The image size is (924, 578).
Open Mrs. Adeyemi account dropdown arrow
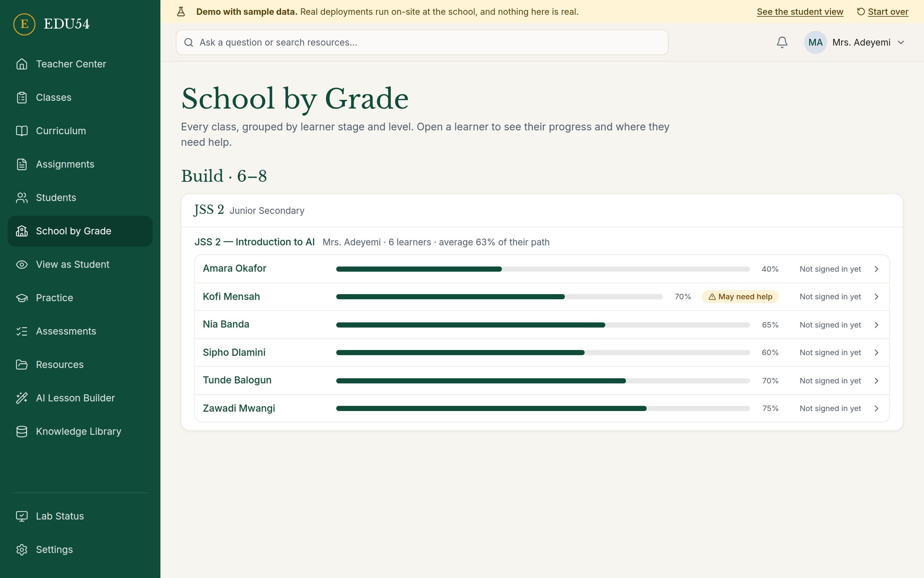click(x=901, y=42)
